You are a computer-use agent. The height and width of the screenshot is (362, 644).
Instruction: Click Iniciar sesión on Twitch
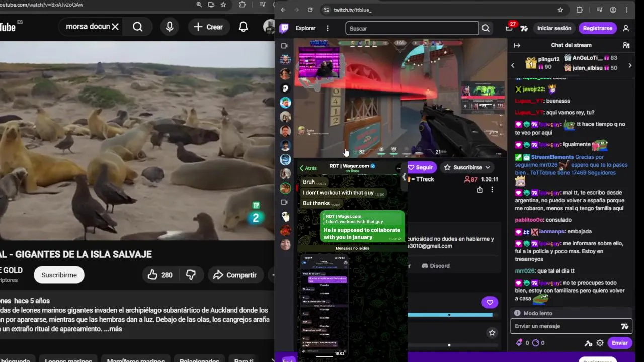554,28
